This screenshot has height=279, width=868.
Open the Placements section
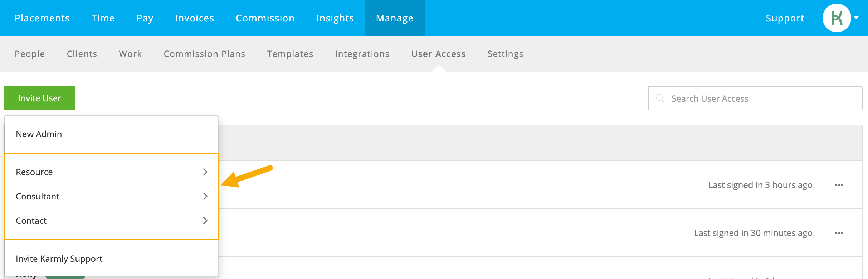[x=42, y=18]
